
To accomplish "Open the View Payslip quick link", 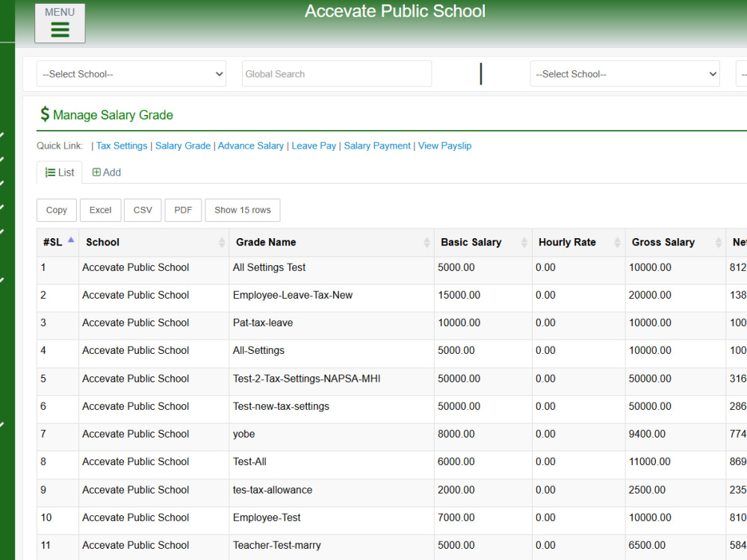I will pyautogui.click(x=444, y=146).
